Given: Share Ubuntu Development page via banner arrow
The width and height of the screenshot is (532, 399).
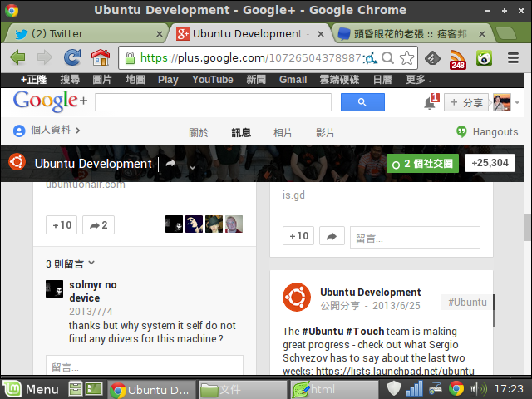Looking at the screenshot, I should [170, 164].
